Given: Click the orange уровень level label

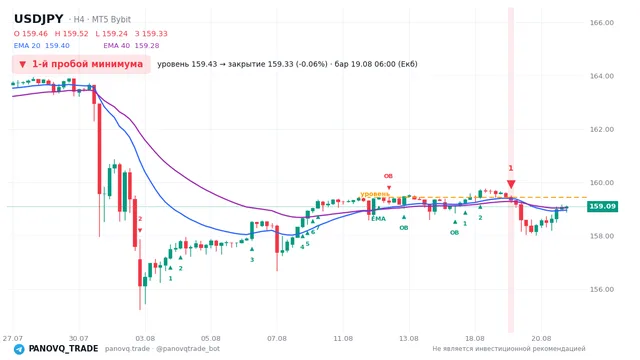Looking at the screenshot, I should pyautogui.click(x=375, y=194).
